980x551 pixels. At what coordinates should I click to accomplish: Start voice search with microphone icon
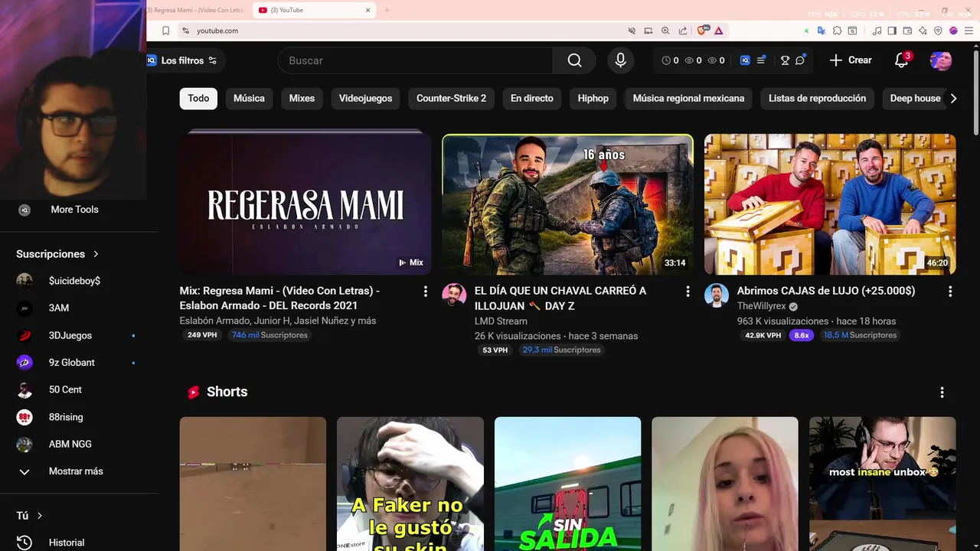pos(620,60)
